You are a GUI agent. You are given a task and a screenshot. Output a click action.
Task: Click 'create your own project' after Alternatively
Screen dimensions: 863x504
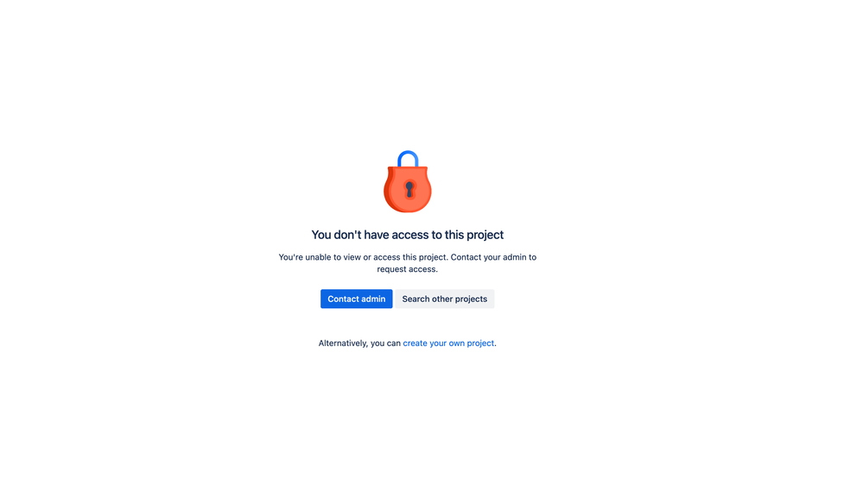pos(448,343)
